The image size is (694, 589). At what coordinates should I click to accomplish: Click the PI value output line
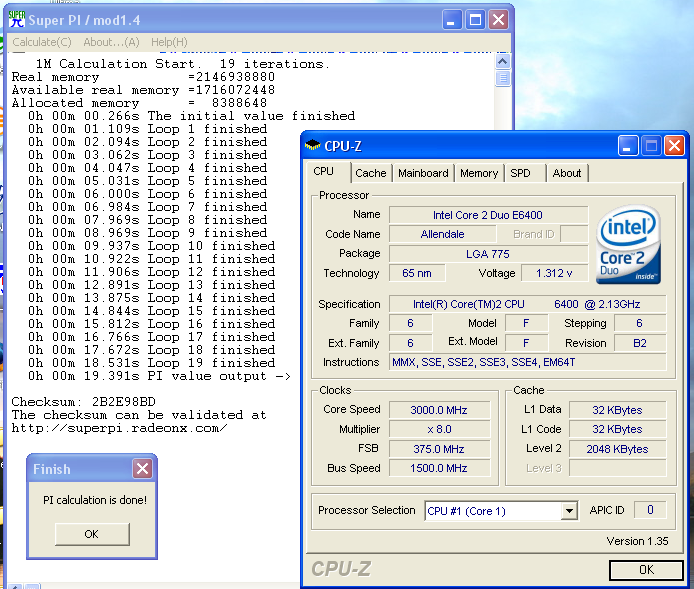(x=159, y=376)
